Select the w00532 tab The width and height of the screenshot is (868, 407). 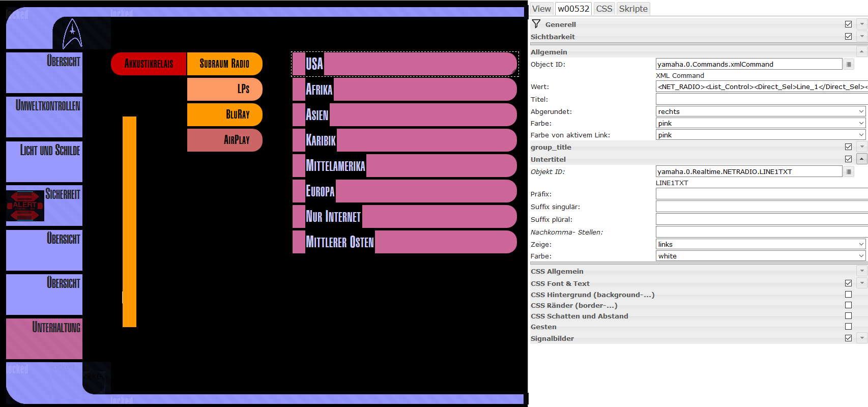pos(573,9)
